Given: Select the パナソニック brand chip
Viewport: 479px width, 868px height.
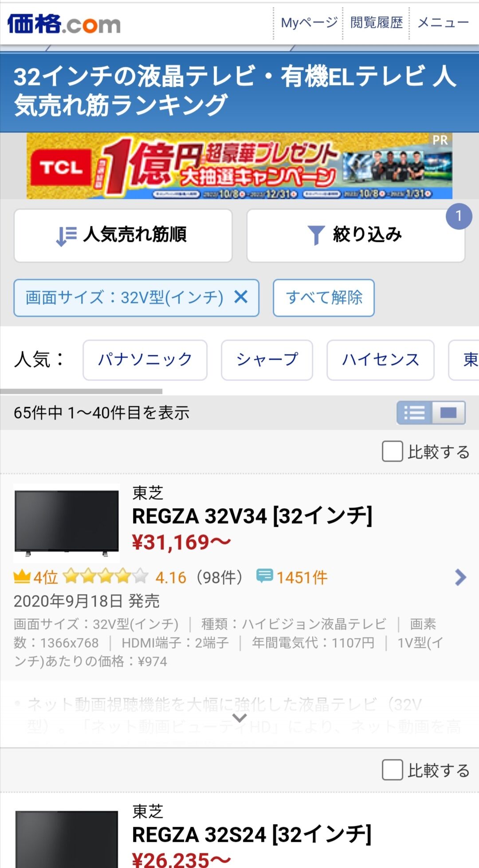Looking at the screenshot, I should 145,360.
